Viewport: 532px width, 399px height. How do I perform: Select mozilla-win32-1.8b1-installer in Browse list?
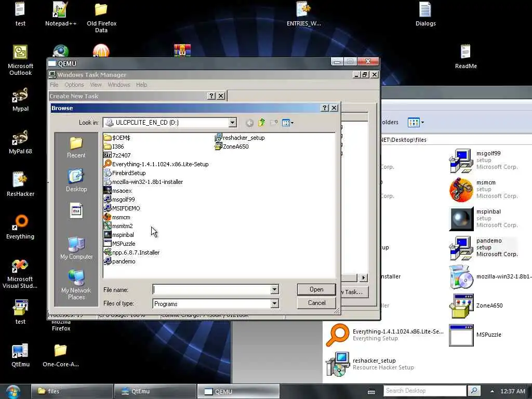pos(143,181)
